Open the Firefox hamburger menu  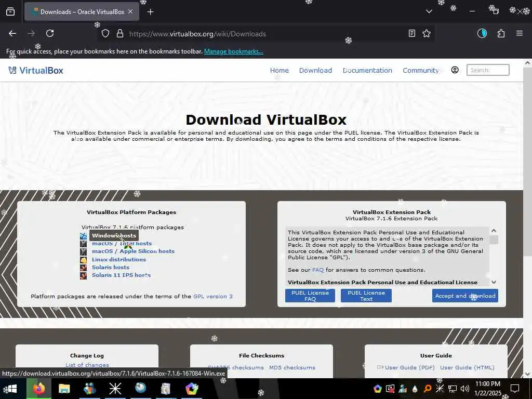point(520,33)
